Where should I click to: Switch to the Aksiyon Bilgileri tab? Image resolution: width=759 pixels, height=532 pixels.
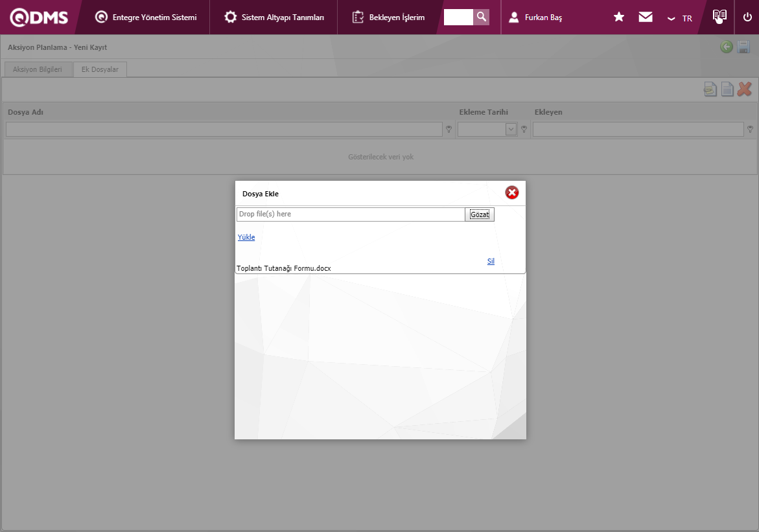[x=38, y=69]
